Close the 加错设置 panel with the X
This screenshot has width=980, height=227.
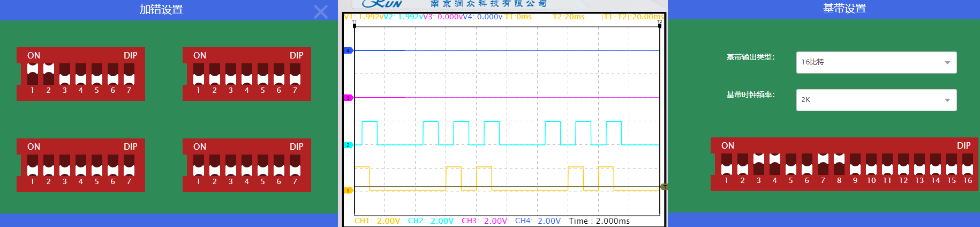point(320,12)
